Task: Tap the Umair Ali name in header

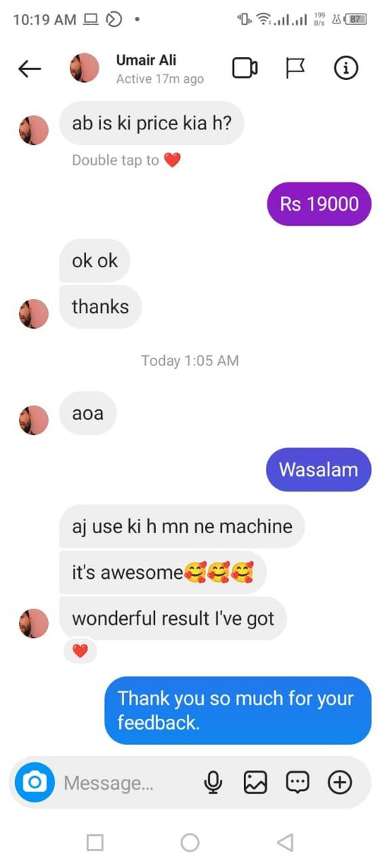Action: click(146, 60)
